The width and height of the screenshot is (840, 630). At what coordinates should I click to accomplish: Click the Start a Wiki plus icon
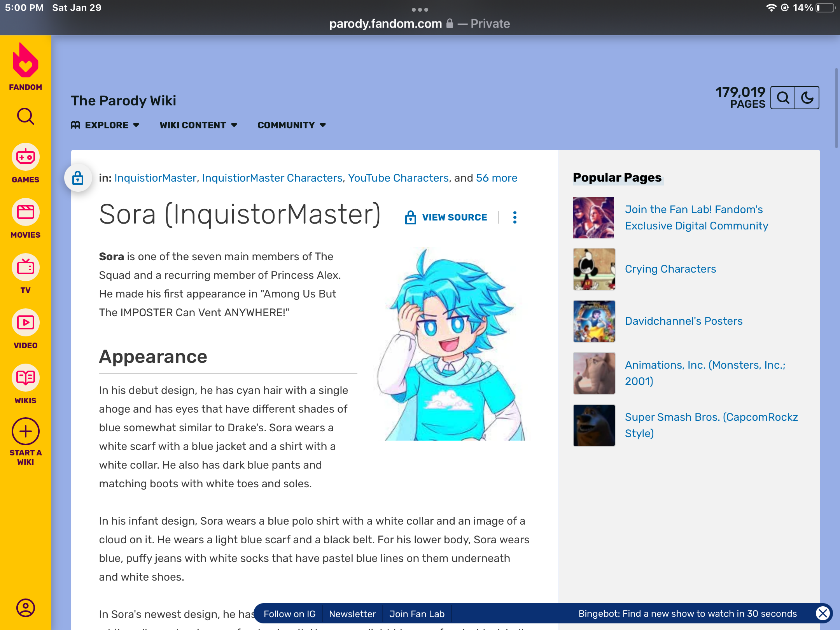tap(25, 432)
